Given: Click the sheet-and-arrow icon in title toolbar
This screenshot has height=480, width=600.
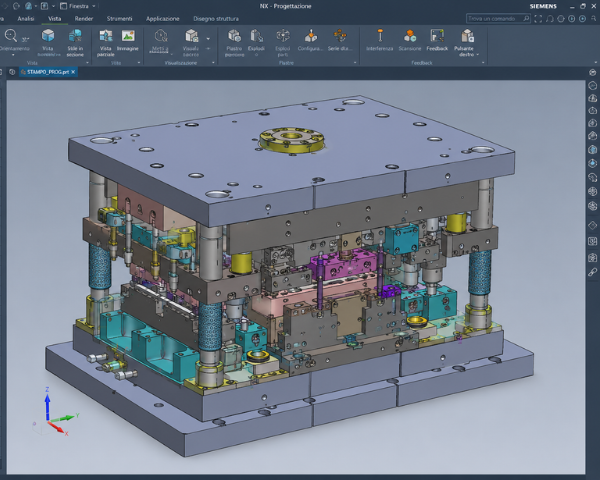Looking at the screenshot, I should [44, 6].
